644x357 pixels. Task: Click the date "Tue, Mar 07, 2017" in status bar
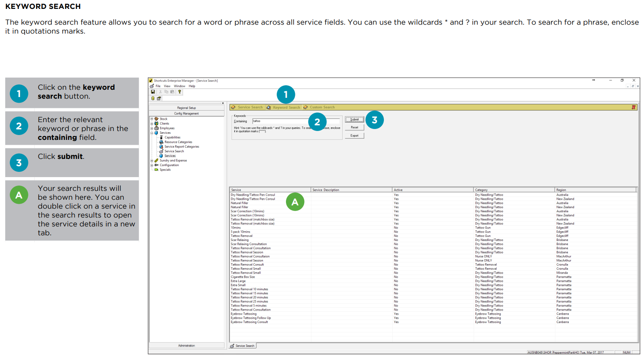(592, 353)
